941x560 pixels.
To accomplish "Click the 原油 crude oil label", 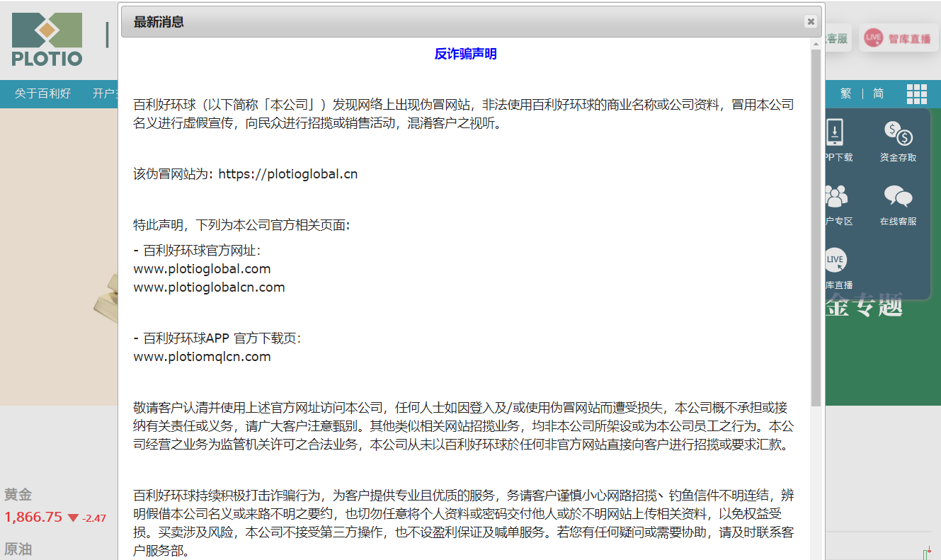I will pyautogui.click(x=18, y=549).
